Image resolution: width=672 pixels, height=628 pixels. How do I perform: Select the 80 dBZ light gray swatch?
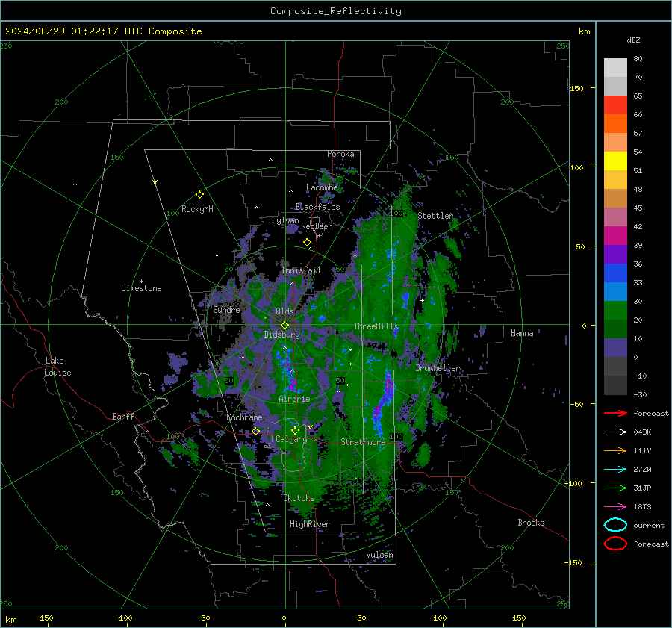tap(615, 67)
